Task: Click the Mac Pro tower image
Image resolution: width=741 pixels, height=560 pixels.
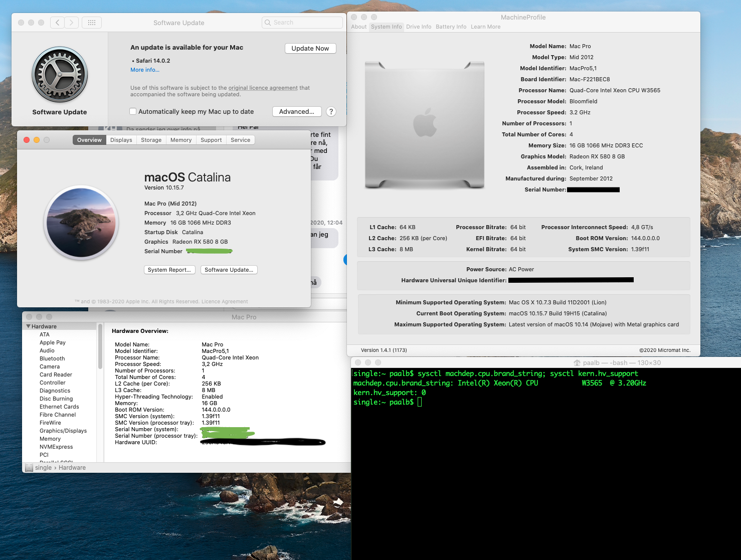Action: click(425, 125)
